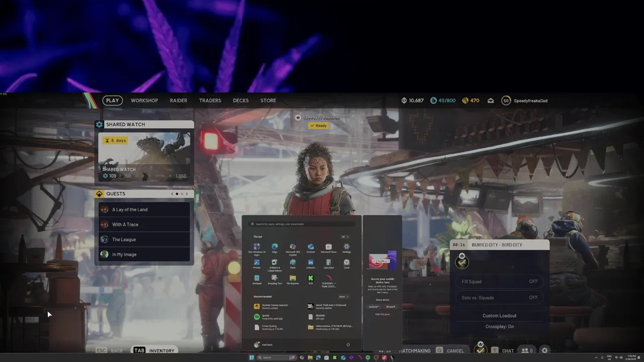Open the CHAT button in the bottom bar

(503, 350)
